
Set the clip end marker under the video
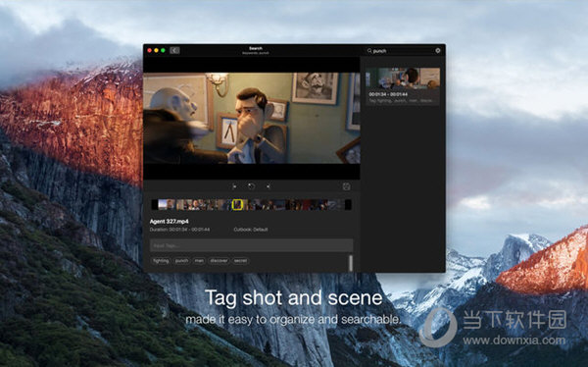click(x=269, y=185)
